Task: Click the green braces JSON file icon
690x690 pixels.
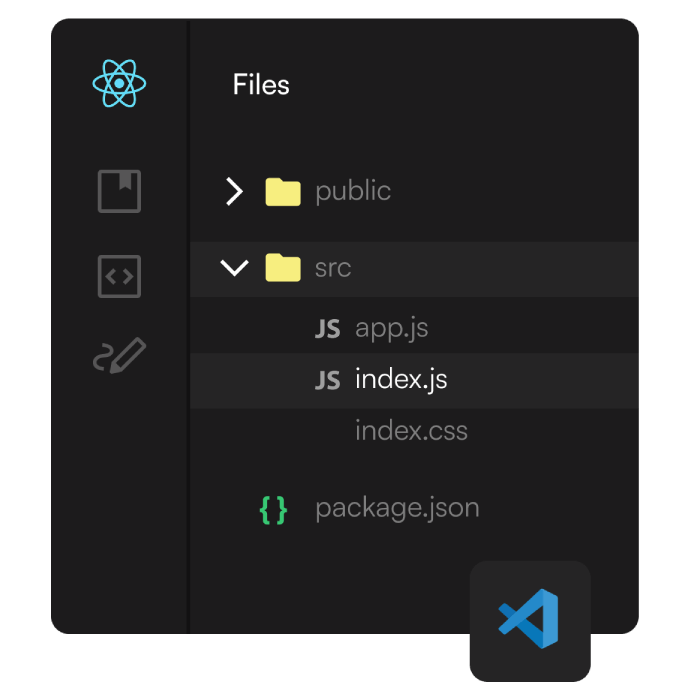Action: point(273,510)
